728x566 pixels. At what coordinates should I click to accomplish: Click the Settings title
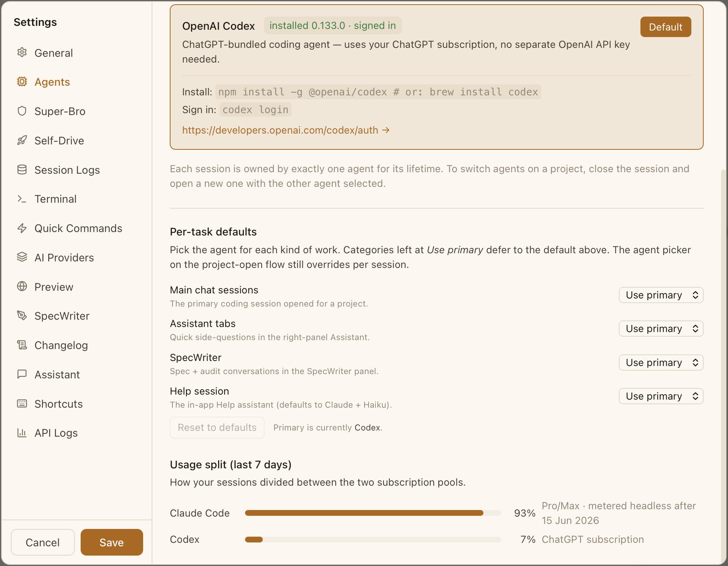(35, 22)
